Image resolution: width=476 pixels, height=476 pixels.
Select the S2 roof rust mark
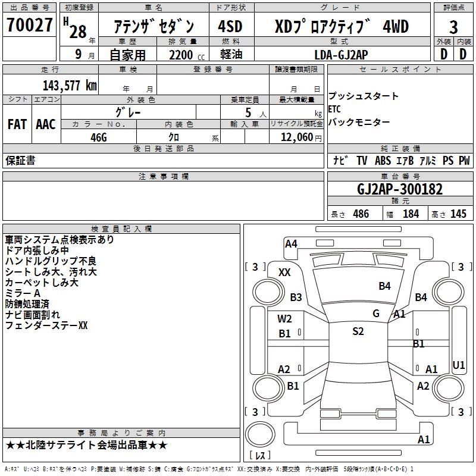[x=358, y=331]
